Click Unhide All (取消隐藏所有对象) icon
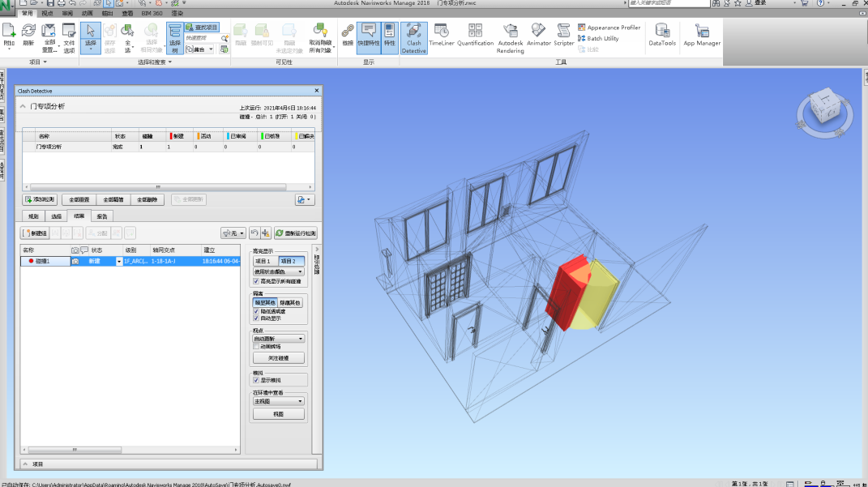The height and width of the screenshot is (487, 868). [x=320, y=37]
